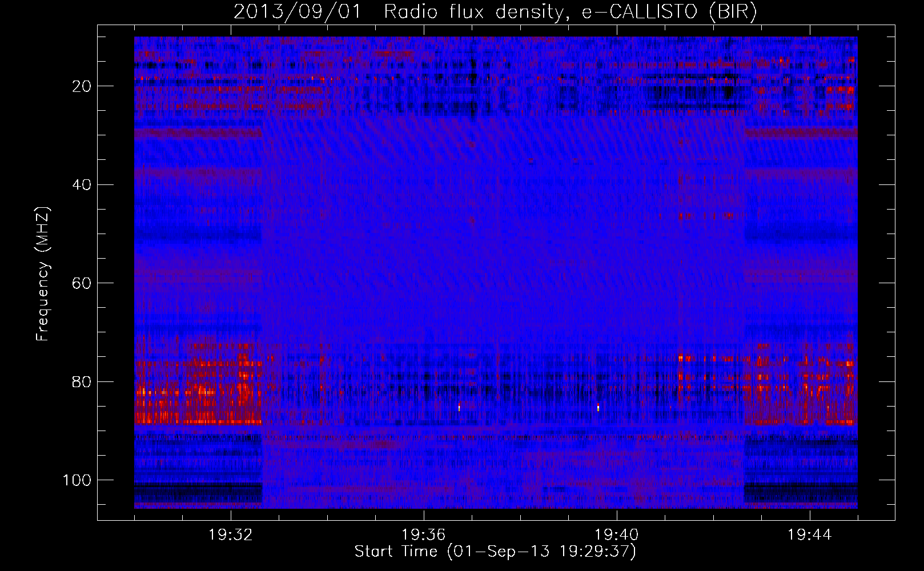Click the 19:44 time tick label

coord(810,535)
